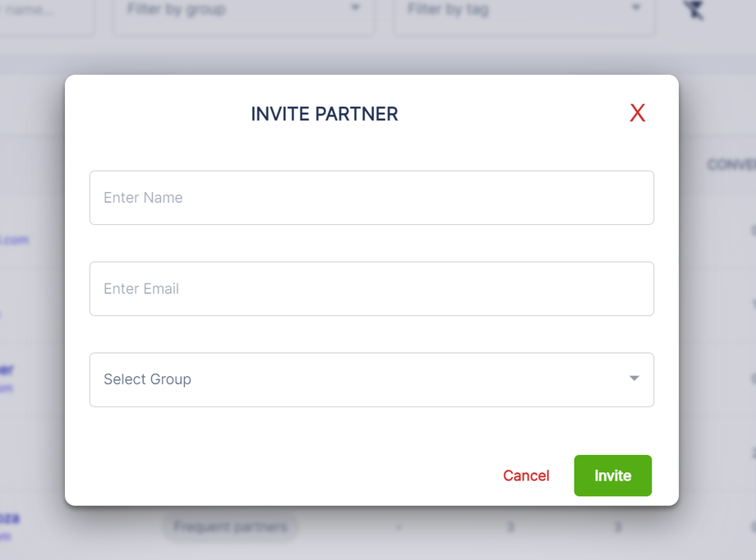Click the INVITE PARTNER dialog title
The image size is (756, 560).
325,115
